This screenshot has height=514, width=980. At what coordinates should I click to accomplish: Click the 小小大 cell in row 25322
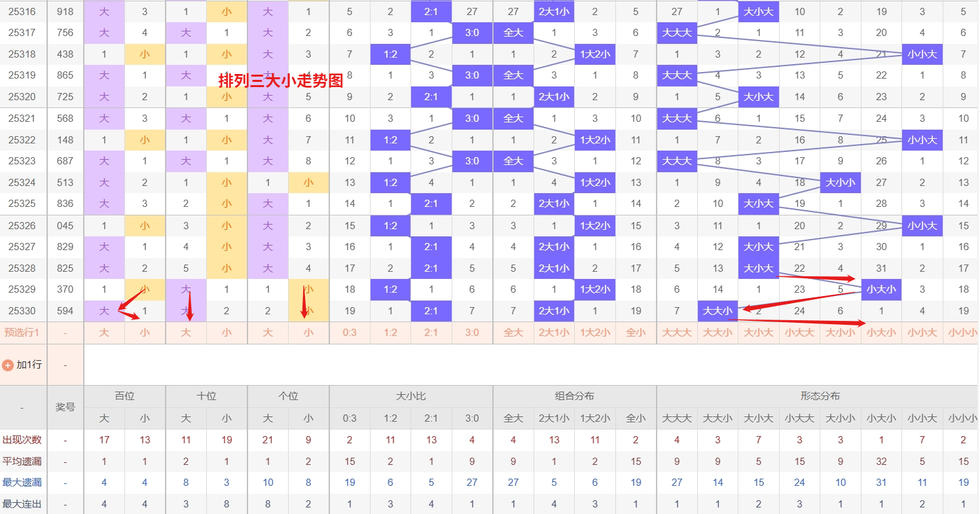click(922, 140)
